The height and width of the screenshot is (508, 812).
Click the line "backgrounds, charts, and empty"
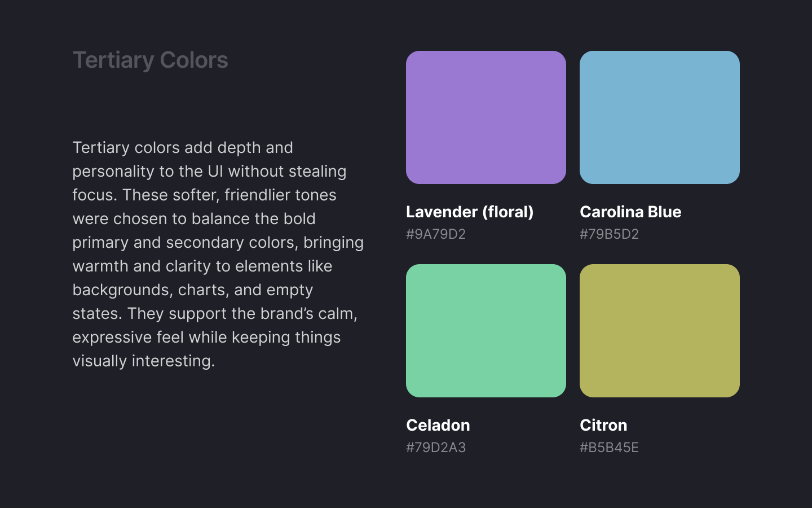[x=193, y=290]
